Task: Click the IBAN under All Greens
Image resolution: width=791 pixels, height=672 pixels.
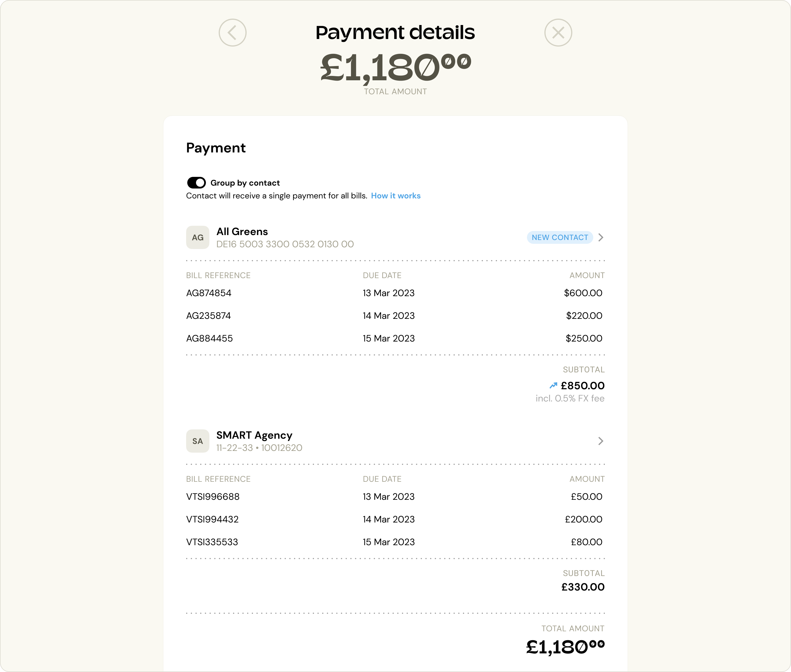Action: 285,244
